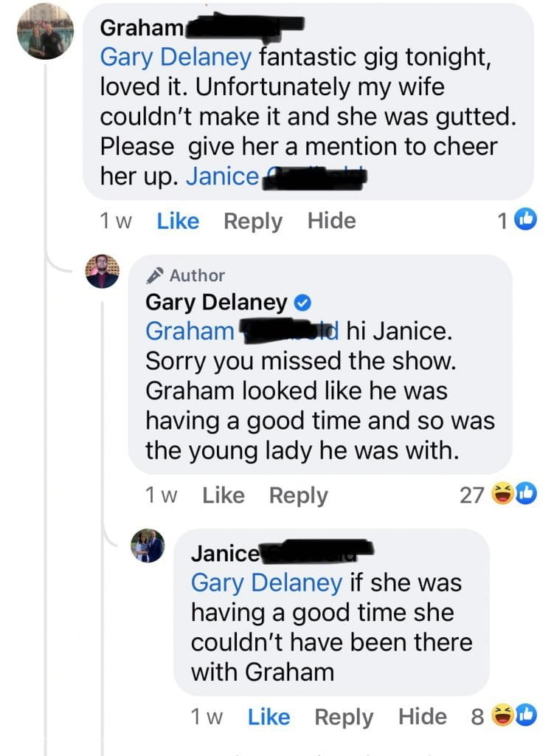Reply to Gary Delaney's comment
This screenshot has height=756, width=554.
(x=298, y=495)
